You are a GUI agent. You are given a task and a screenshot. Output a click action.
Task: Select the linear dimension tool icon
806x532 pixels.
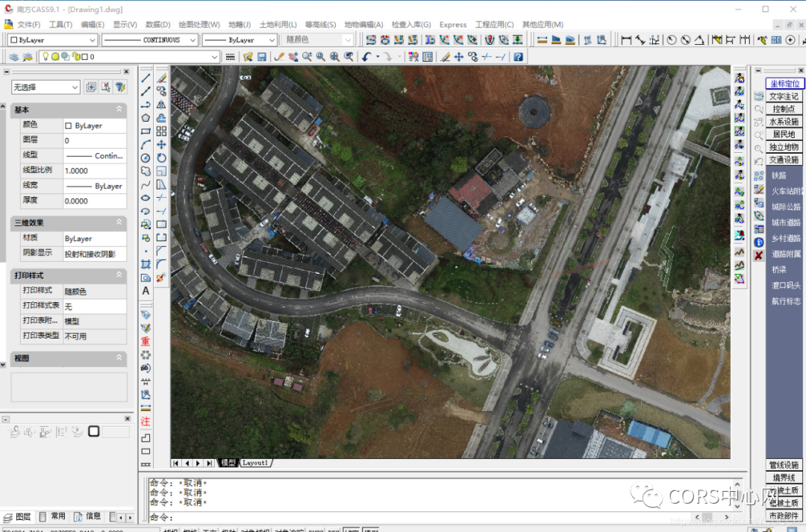tap(626, 40)
